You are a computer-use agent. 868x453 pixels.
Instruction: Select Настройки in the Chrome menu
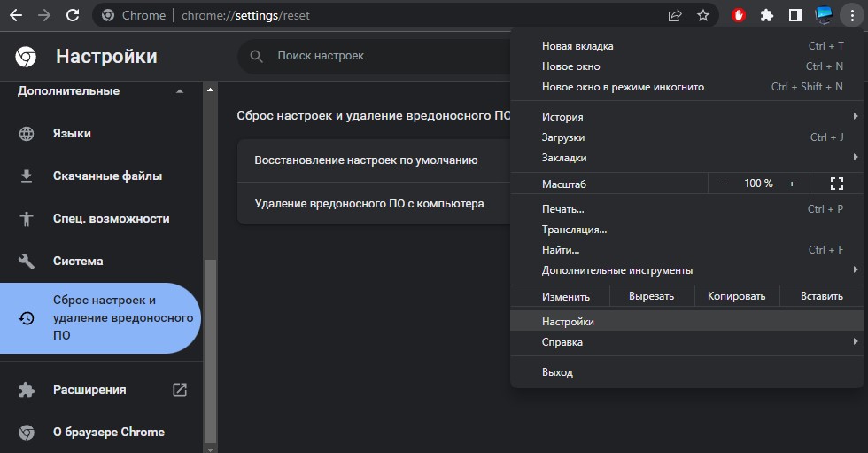[x=686, y=321]
